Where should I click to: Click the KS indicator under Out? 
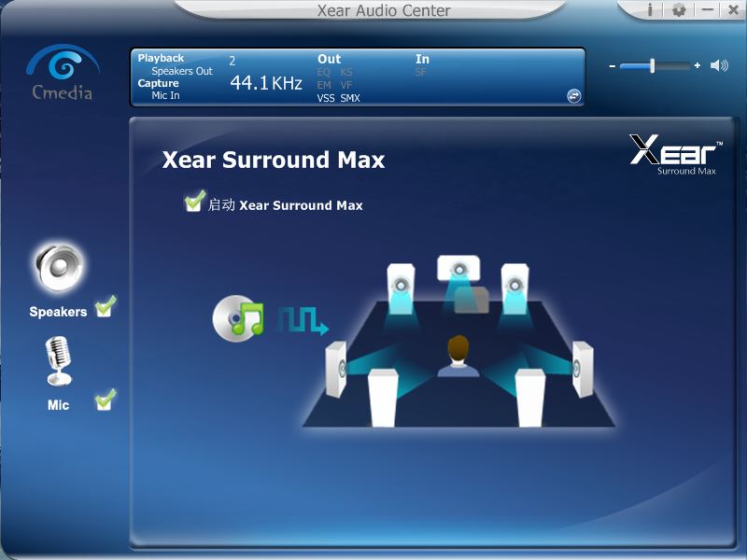[346, 73]
